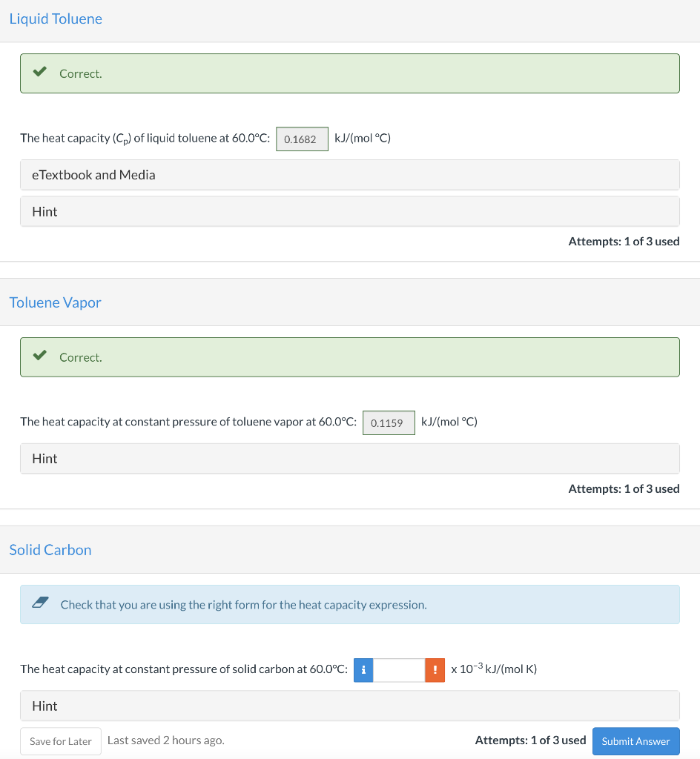The image size is (700, 759).
Task: Click the Correct banner for Liquid Toluene
Action: point(349,73)
